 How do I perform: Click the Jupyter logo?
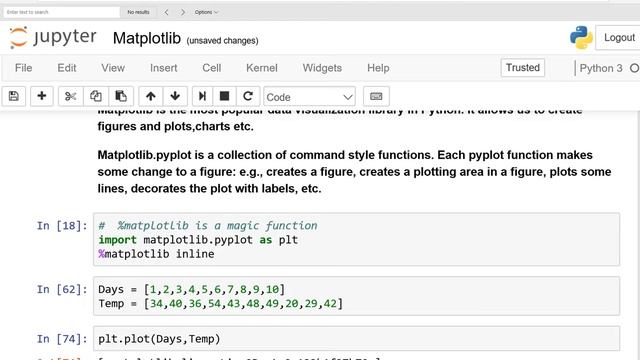53,37
